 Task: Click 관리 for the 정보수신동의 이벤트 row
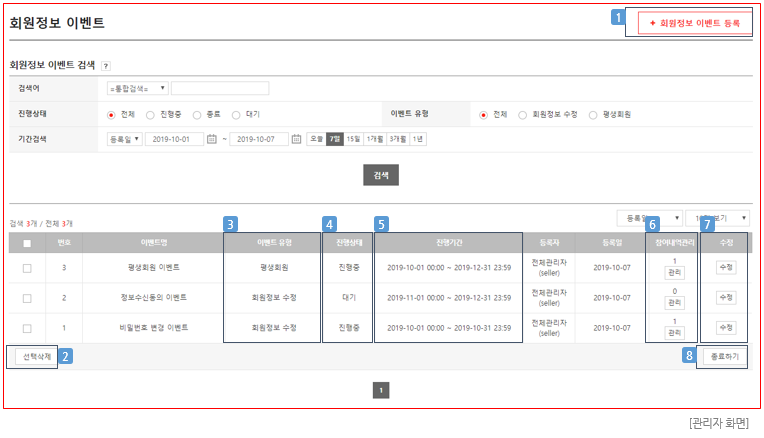pyautogui.click(x=675, y=303)
